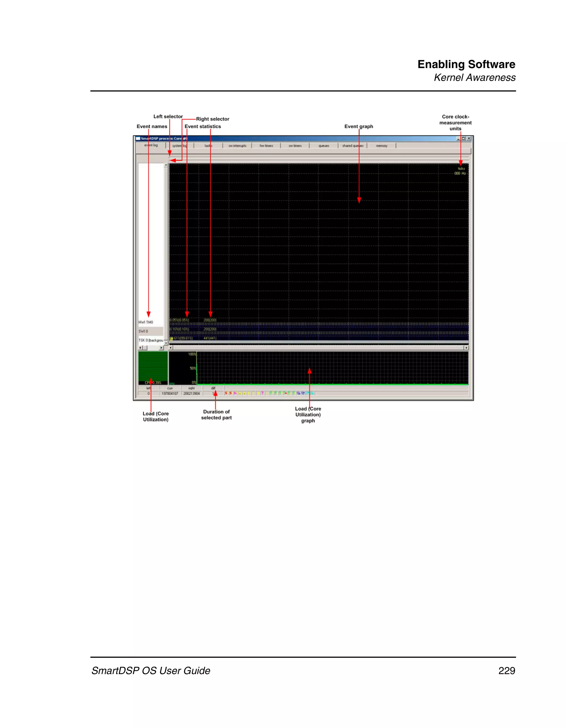Click the 0.05%(0.05%) statistic
The height and width of the screenshot is (728, 566).
(179, 320)
